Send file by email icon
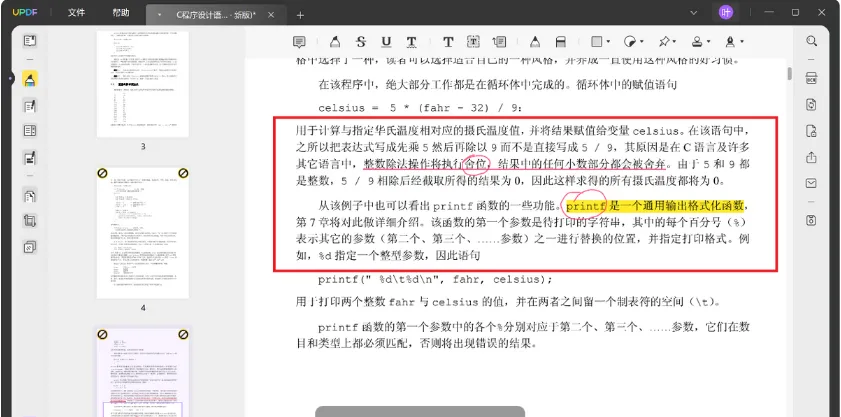 click(x=811, y=183)
